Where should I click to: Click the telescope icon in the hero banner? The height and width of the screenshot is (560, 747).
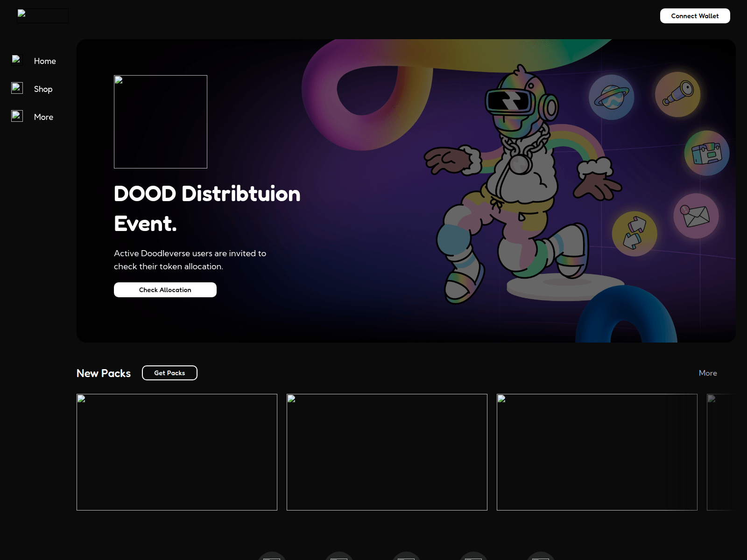678,94
